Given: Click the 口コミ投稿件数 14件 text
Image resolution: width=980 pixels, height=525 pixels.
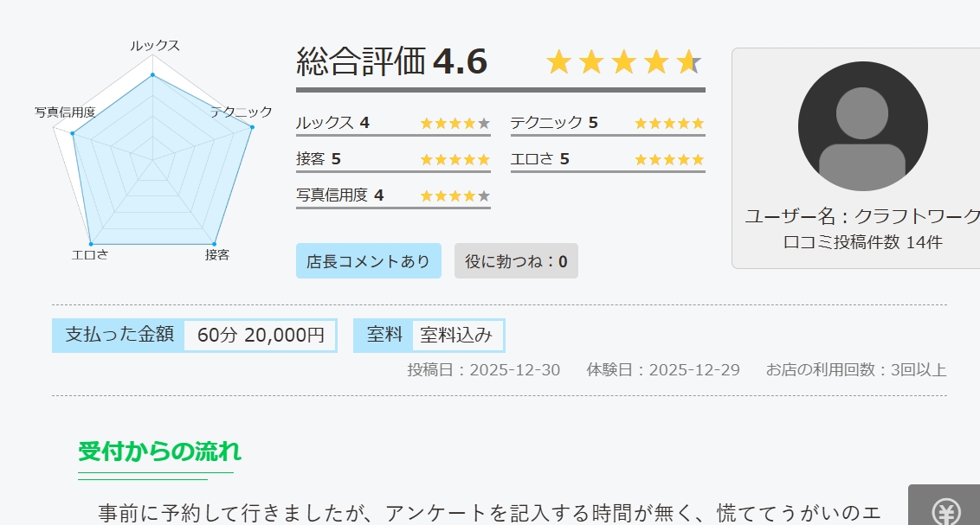Looking at the screenshot, I should (x=862, y=242).
